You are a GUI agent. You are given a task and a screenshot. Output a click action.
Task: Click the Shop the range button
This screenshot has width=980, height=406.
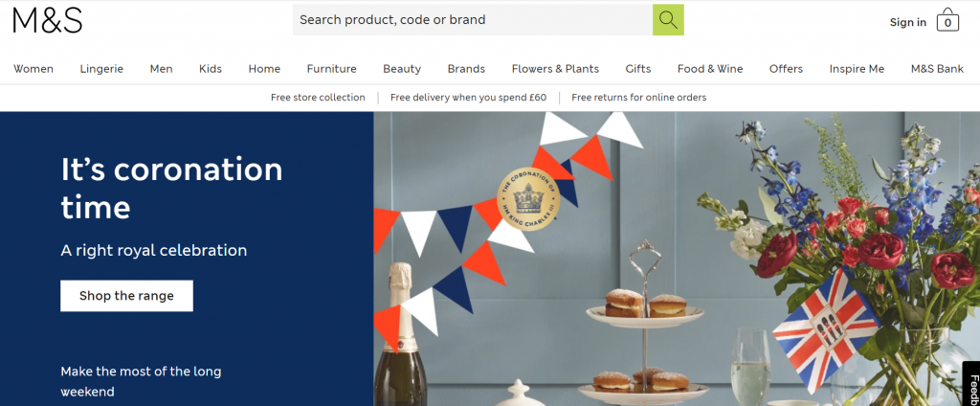pyautogui.click(x=127, y=296)
